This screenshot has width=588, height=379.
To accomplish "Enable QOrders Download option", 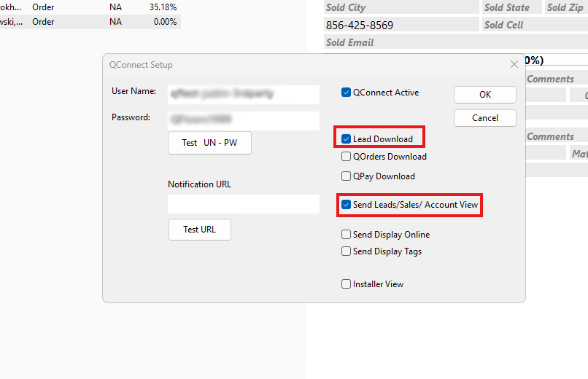I will (346, 156).
